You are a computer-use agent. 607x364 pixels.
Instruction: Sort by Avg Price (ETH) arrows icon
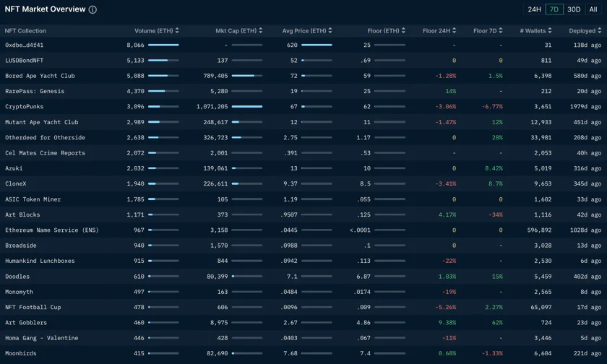pos(330,30)
